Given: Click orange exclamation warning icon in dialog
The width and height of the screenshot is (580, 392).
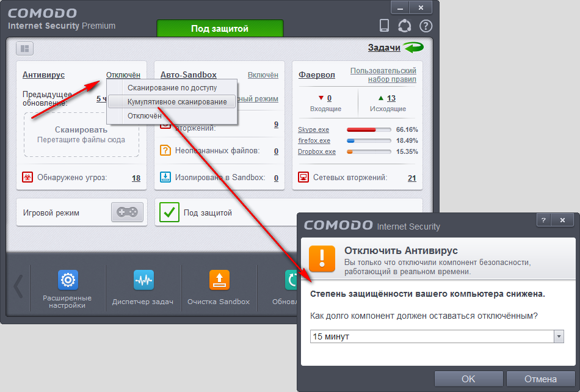Looking at the screenshot, I should [322, 258].
